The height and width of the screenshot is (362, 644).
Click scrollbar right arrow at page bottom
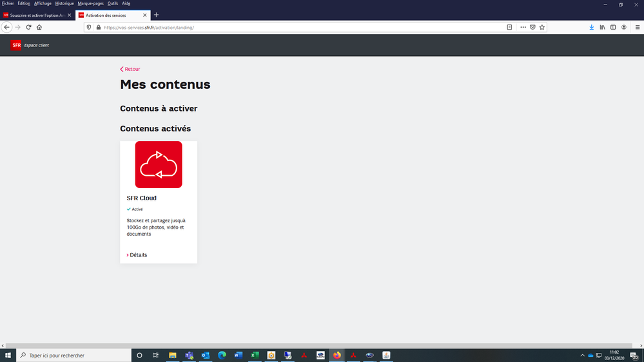click(x=641, y=346)
